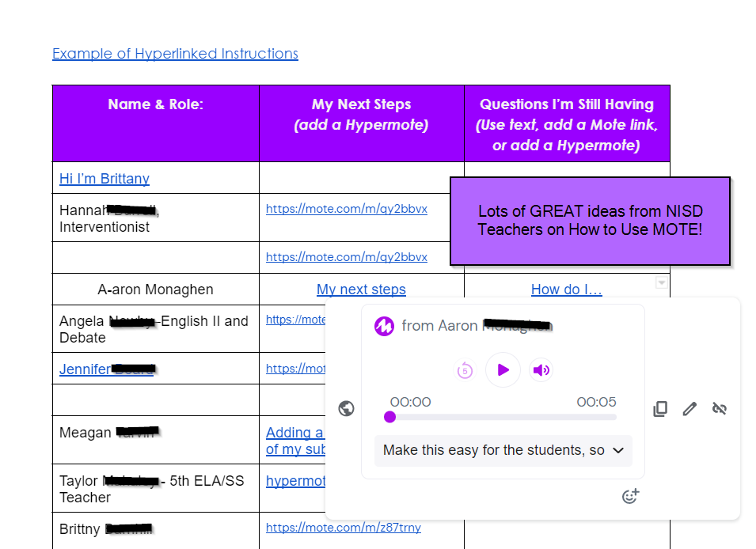Click the 00:05 duration time label

(x=596, y=402)
